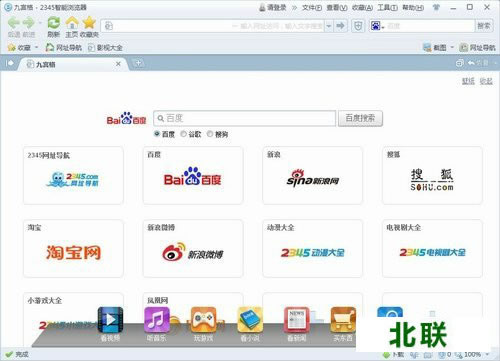Click the back arrow navigation icon
Viewport: 500px width, 361px height.
point(14,23)
